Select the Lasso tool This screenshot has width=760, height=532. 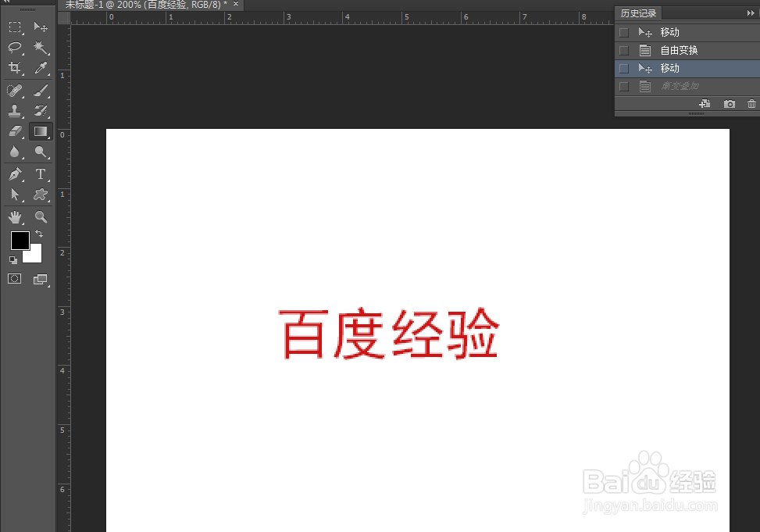15,48
